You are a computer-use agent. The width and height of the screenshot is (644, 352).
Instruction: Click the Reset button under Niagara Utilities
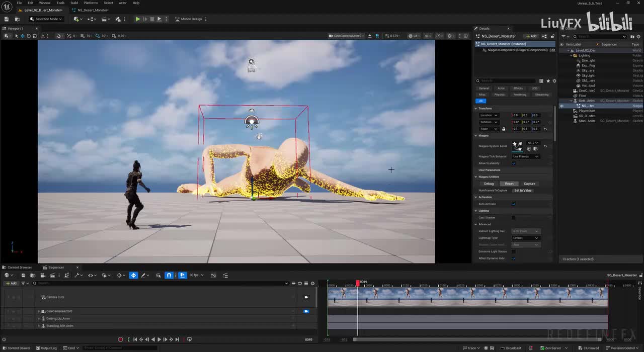(x=509, y=184)
